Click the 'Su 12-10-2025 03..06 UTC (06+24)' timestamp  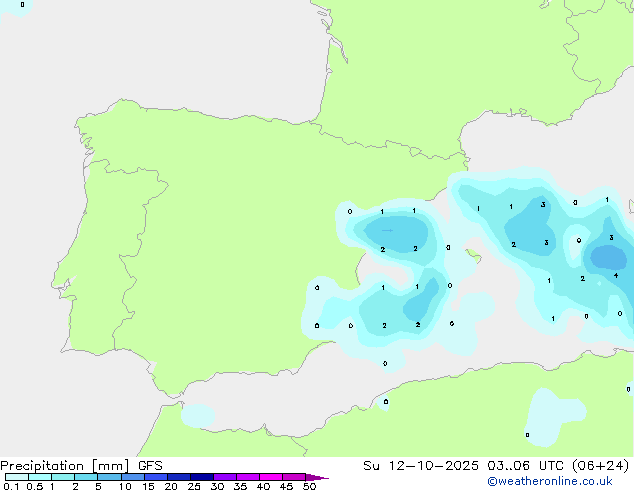pos(496,466)
